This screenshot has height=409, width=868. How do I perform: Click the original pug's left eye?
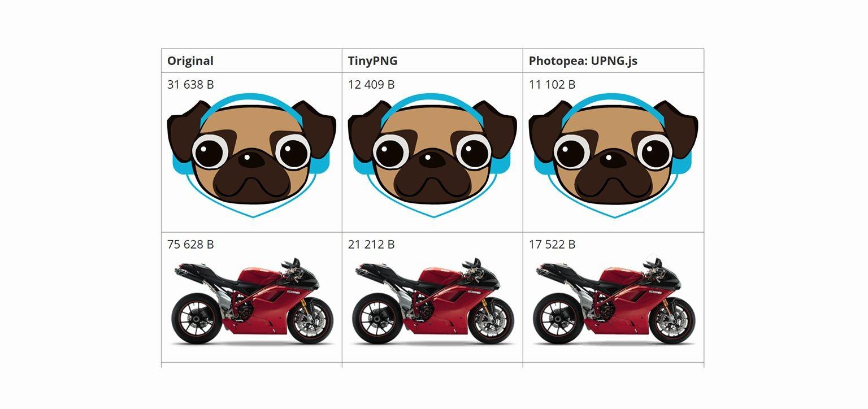point(211,151)
